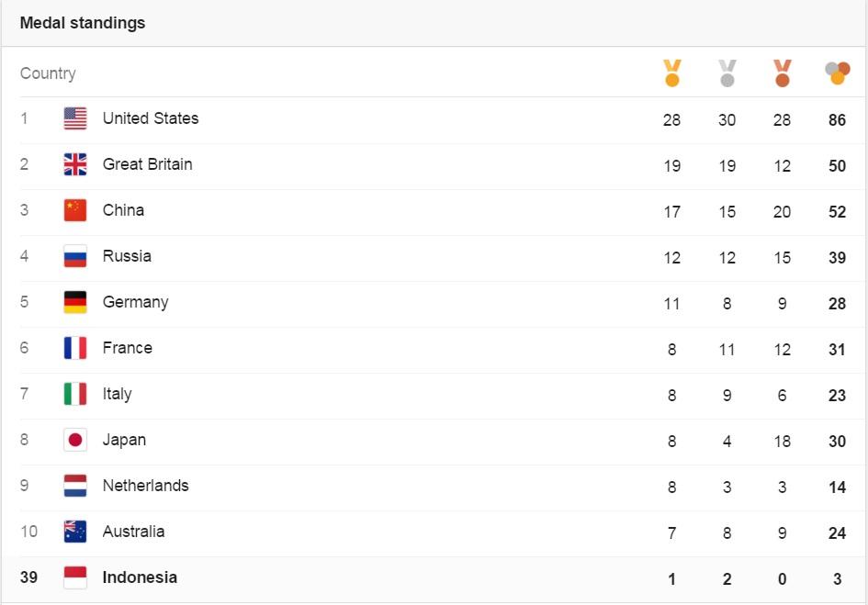868x605 pixels.
Task: Click the bronze medal column icon
Action: [x=782, y=73]
